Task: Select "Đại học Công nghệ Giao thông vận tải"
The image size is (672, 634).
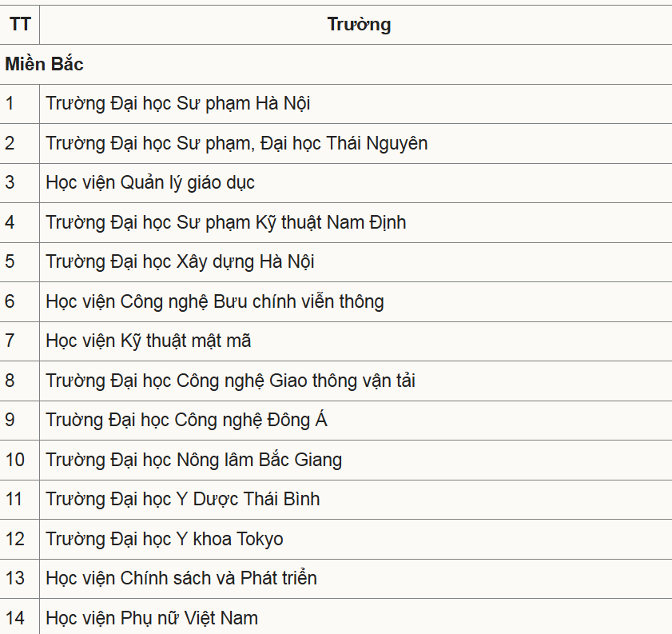Action: (x=230, y=381)
